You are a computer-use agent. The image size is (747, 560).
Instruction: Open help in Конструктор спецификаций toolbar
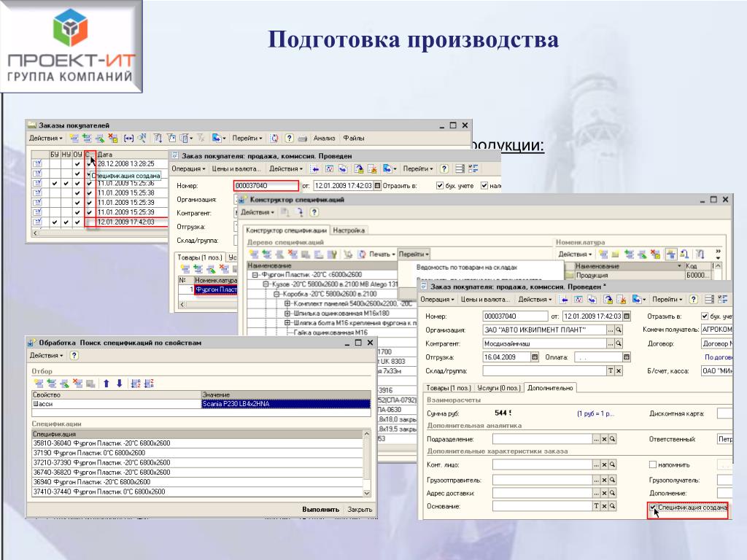[314, 212]
